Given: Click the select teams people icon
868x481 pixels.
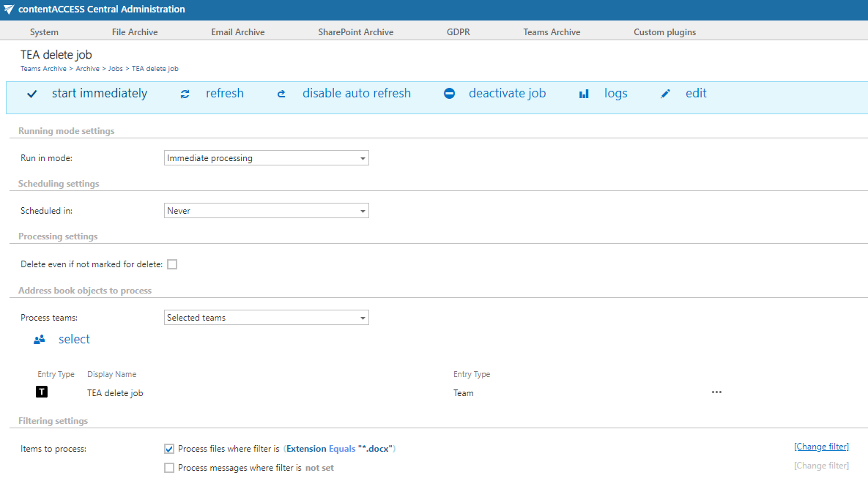Looking at the screenshot, I should [40, 340].
